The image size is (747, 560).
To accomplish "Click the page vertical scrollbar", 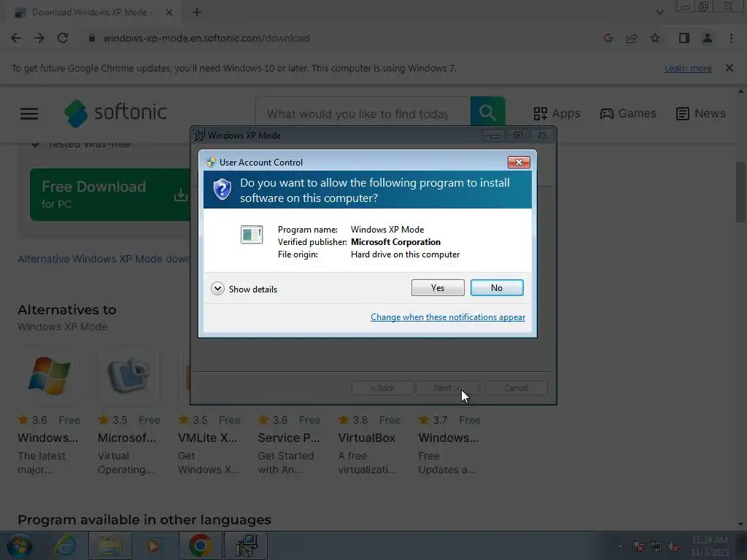I will [x=740, y=190].
